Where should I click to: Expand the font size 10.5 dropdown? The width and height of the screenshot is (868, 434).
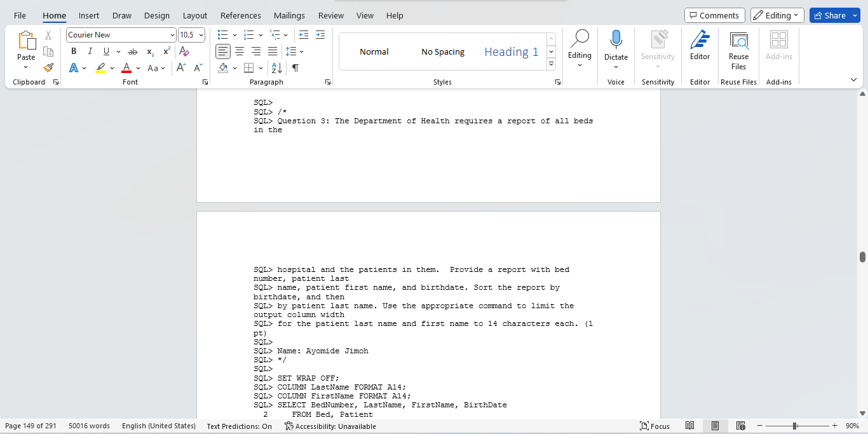coord(201,35)
